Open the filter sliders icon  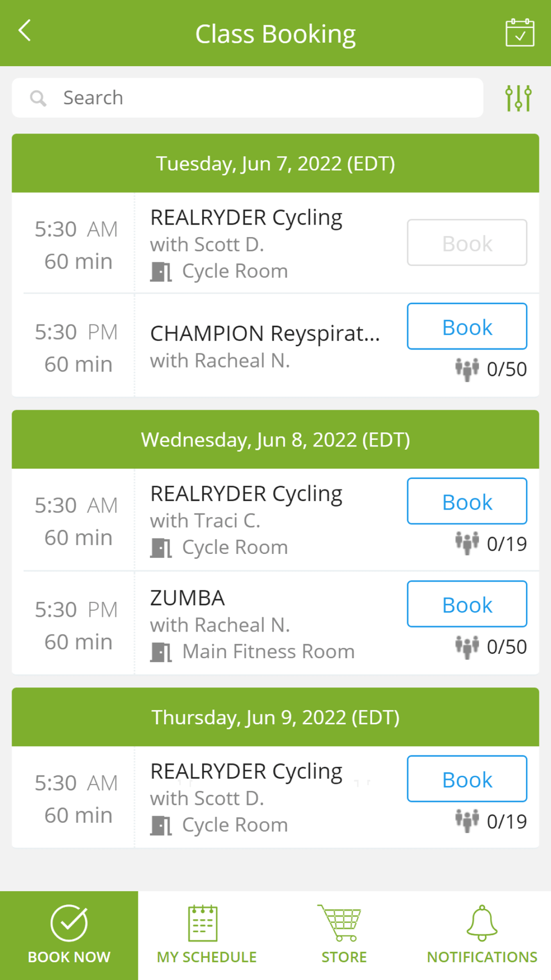[x=518, y=98]
